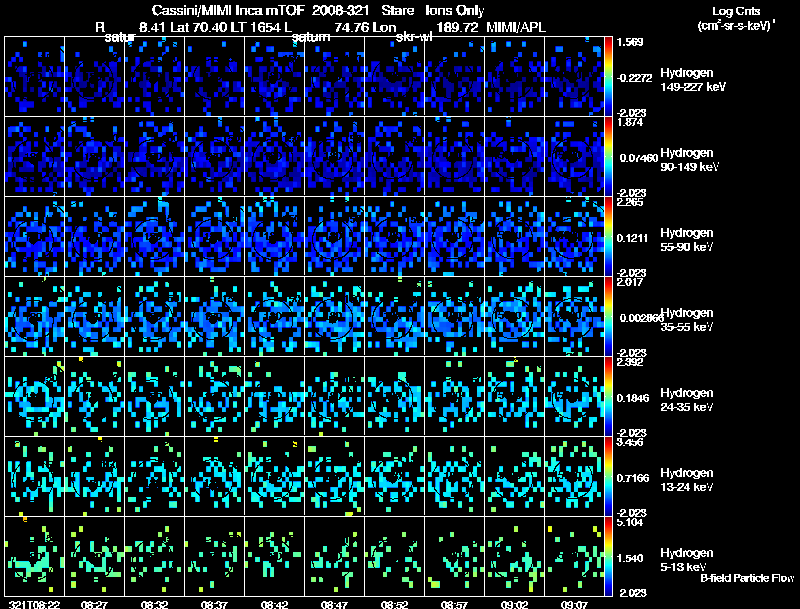Click the 'Lat 70.40' header value
800x609 pixels.
[x=198, y=27]
